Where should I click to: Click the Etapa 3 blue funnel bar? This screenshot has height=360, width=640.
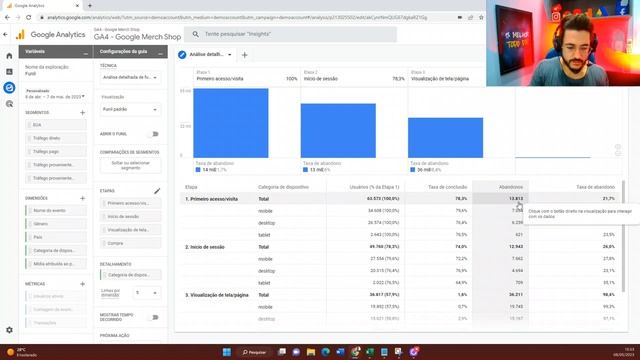pyautogui.click(x=446, y=138)
